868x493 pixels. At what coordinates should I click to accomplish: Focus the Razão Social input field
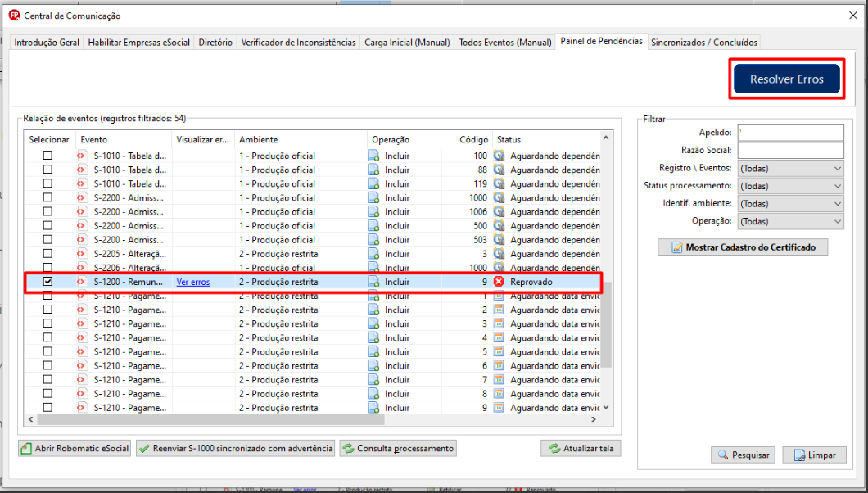tap(790, 150)
